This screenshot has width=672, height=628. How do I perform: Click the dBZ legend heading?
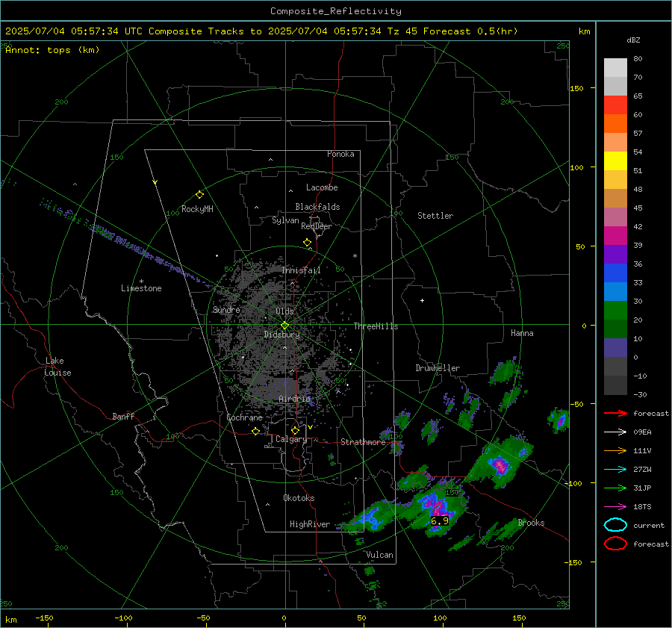pyautogui.click(x=633, y=40)
